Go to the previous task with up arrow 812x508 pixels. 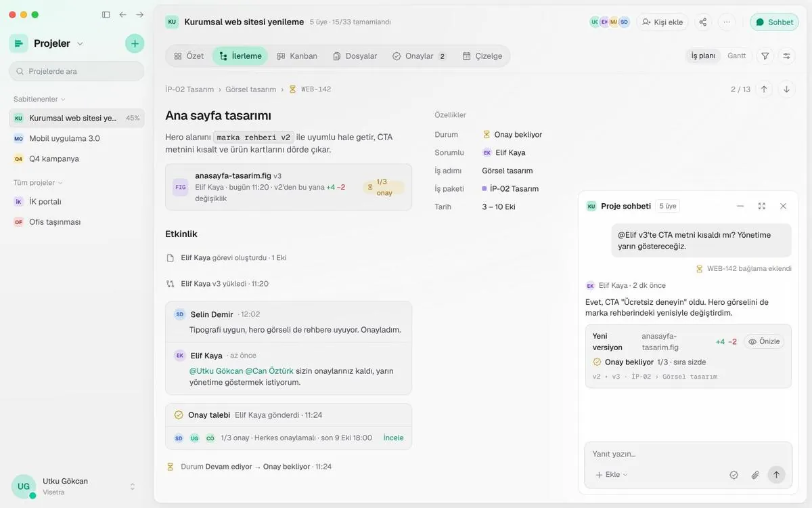(764, 89)
